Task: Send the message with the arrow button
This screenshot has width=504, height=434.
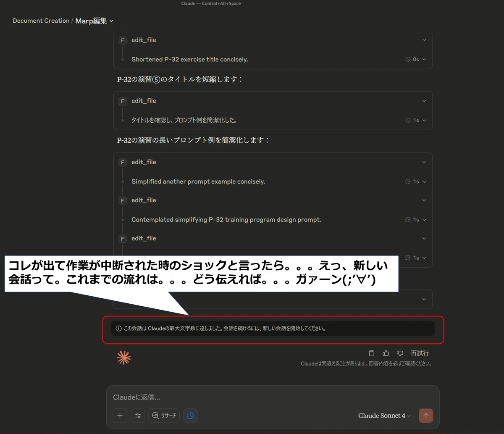Action: [426, 416]
